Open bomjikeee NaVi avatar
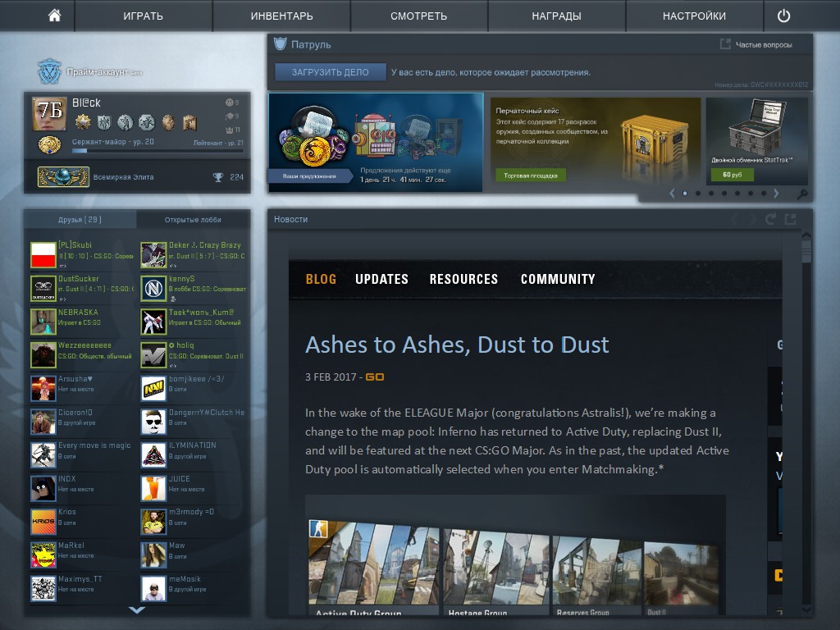This screenshot has width=840, height=630. pos(153,388)
